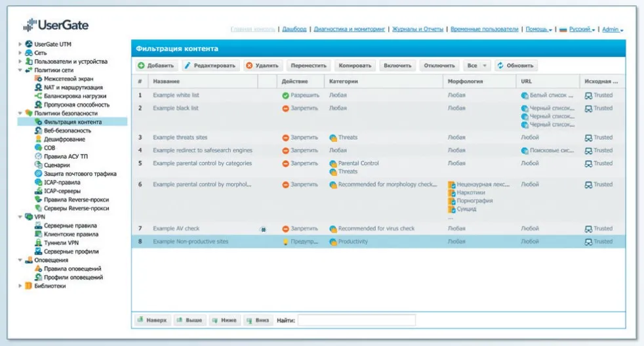Expand the Библиотеки tree node

(20, 286)
